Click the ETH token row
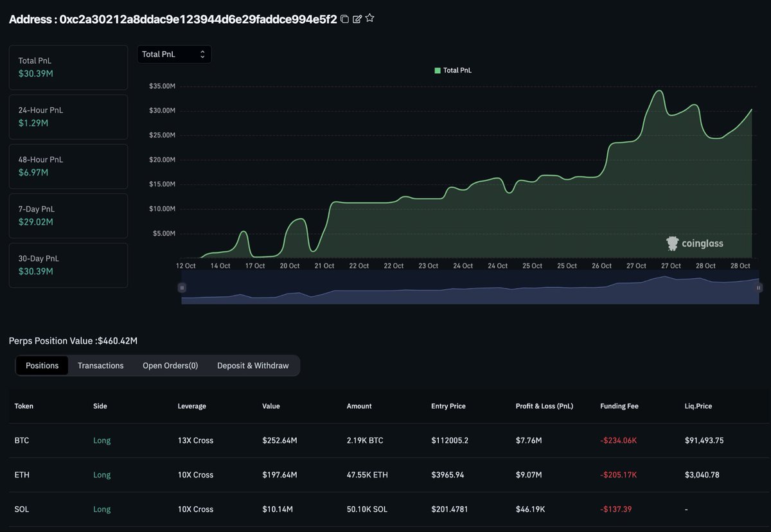 click(x=22, y=475)
